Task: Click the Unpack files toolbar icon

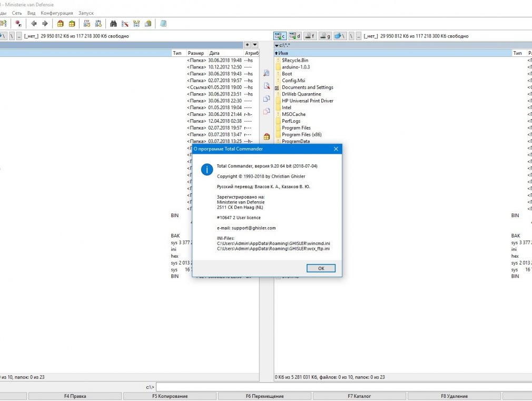Action: tap(72, 23)
